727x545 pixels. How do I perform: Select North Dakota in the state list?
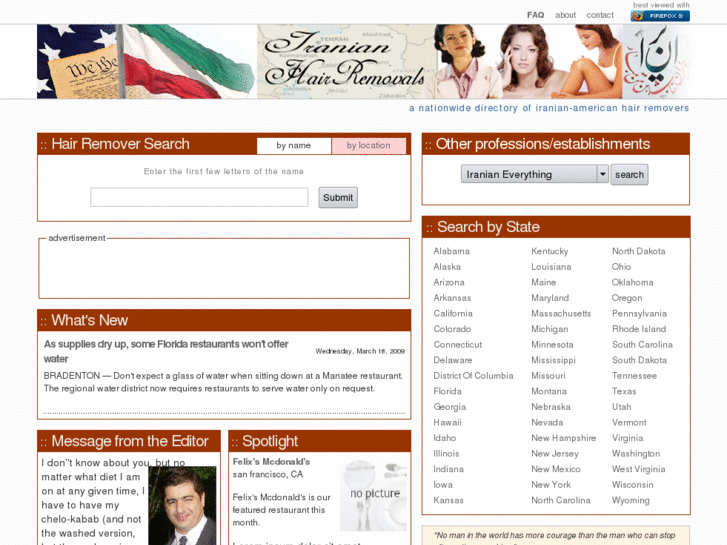click(x=638, y=251)
